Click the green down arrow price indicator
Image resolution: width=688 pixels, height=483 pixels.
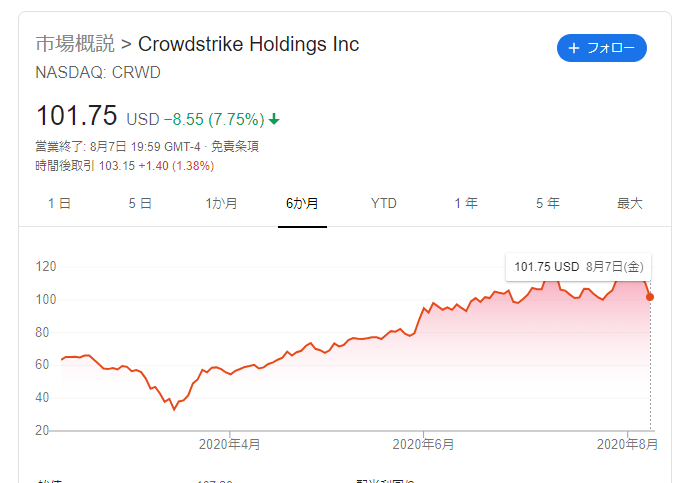(274, 119)
